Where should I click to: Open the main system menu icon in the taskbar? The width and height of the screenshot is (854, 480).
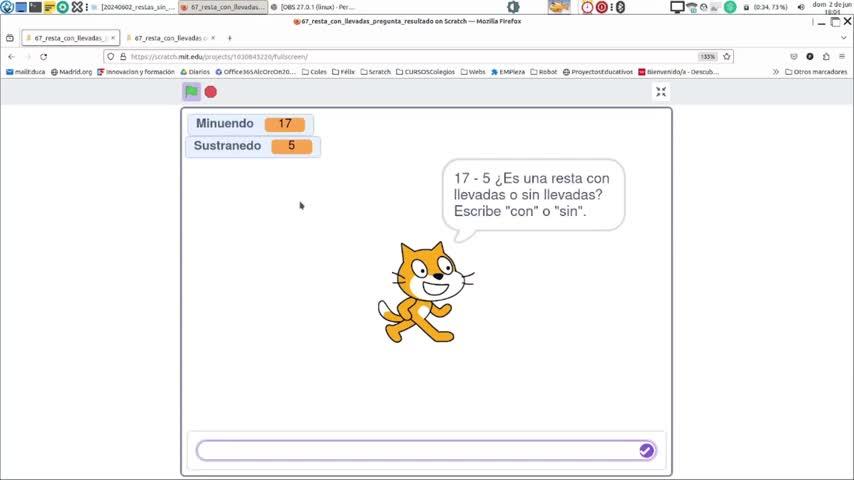[x=7, y=7]
